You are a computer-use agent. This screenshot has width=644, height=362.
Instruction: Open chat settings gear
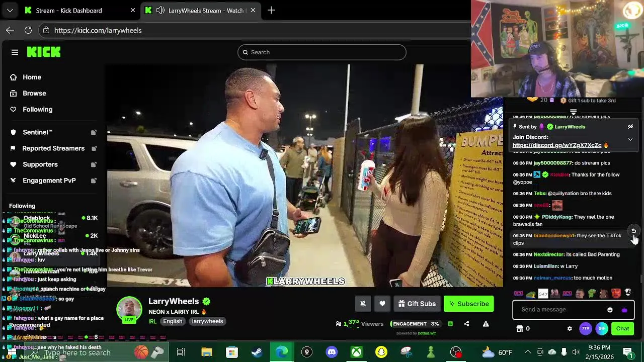pyautogui.click(x=570, y=329)
